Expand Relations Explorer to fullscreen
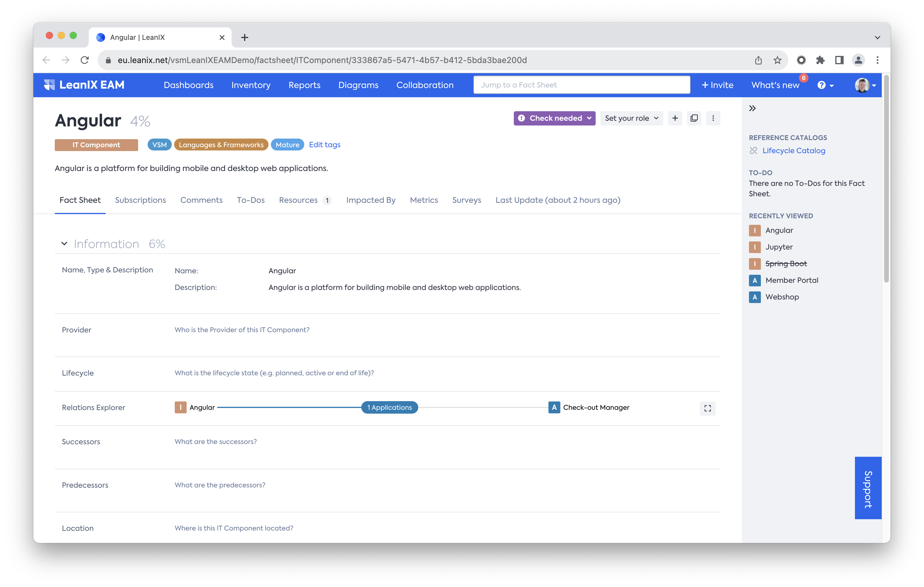This screenshot has width=924, height=587. pyautogui.click(x=707, y=408)
